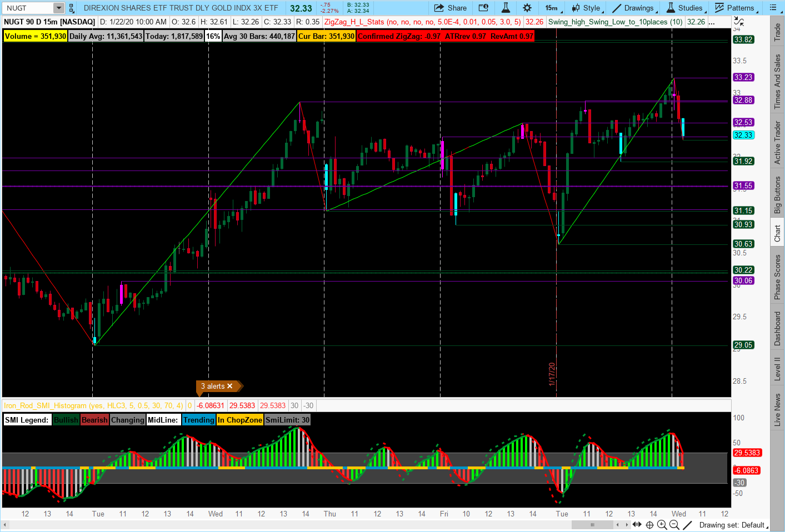Screen dimensions: 785x532
Task: Click the zoom in magnifier icon
Action: pyautogui.click(x=661, y=525)
